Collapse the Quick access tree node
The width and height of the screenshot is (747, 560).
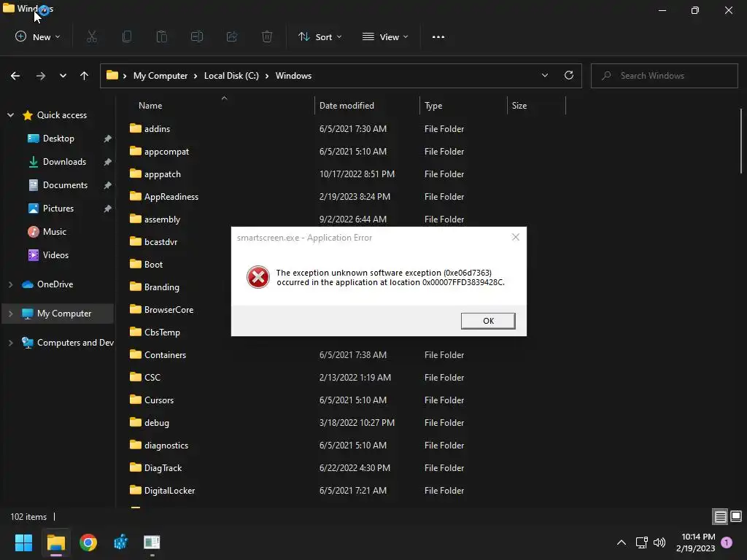[x=10, y=114]
